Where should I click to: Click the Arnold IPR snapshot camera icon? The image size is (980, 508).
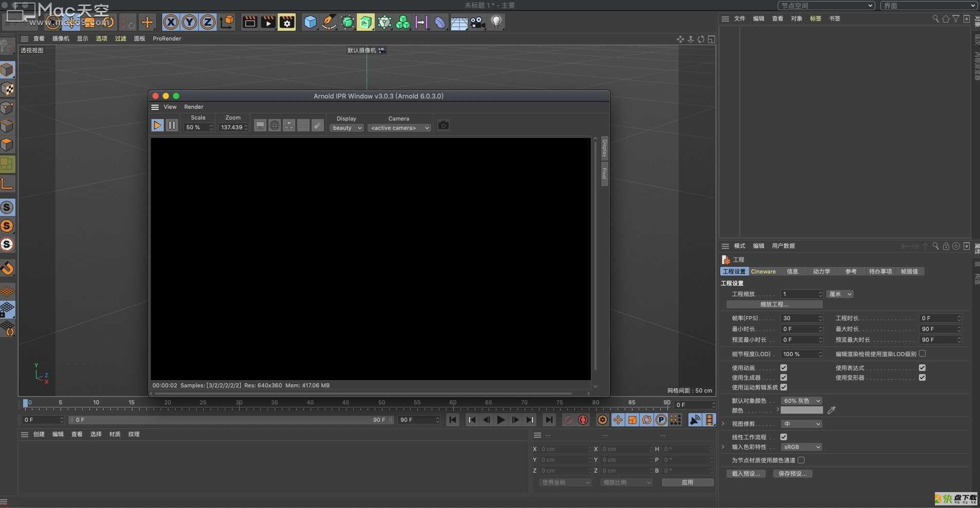pos(444,125)
